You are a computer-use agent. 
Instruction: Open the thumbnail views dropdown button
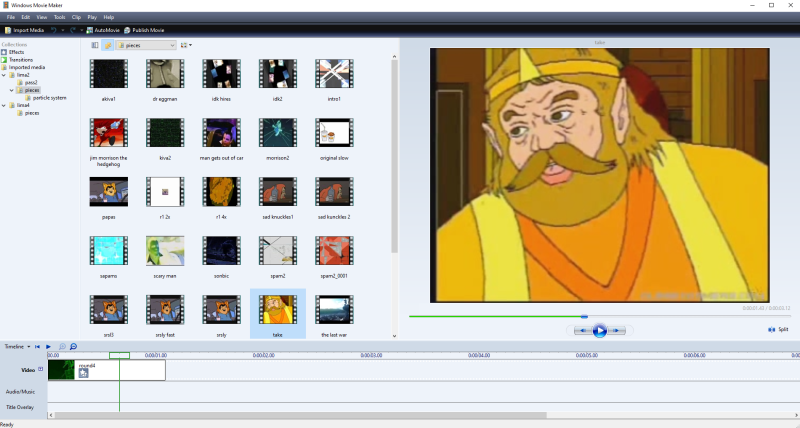tap(187, 45)
